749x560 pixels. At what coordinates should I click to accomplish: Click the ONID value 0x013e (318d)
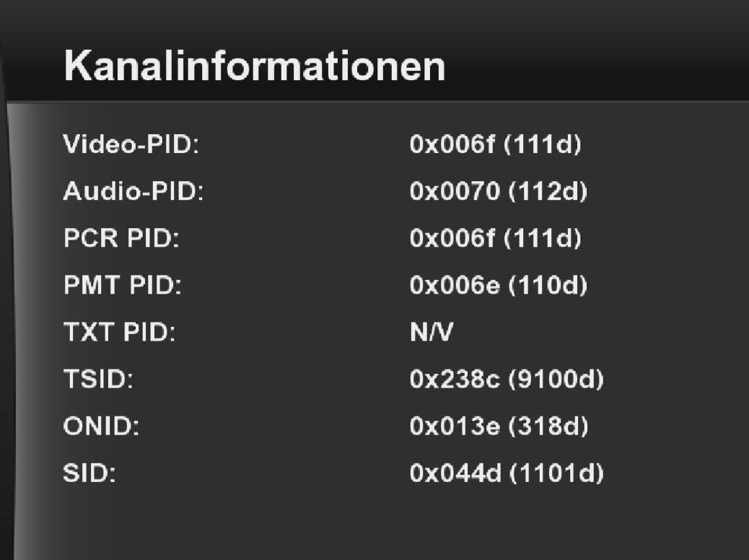pos(499,426)
